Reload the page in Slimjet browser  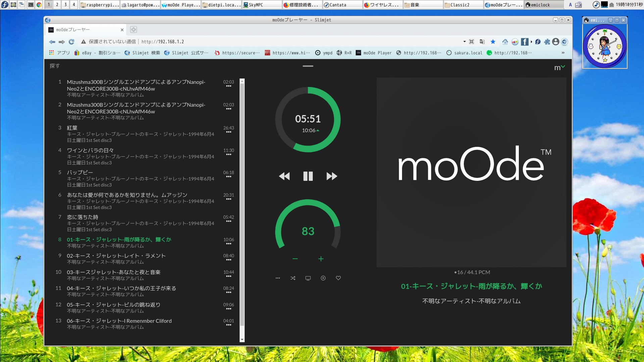click(71, 42)
